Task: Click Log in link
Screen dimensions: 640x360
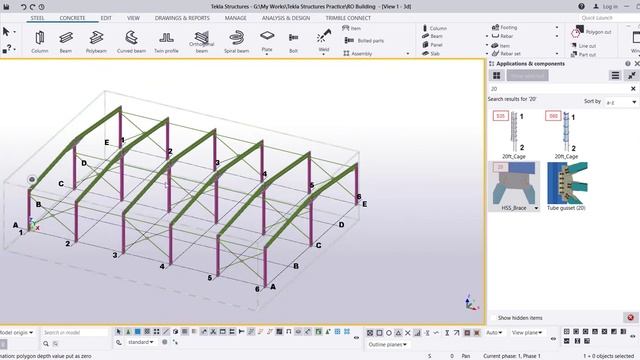Action: (x=606, y=7)
